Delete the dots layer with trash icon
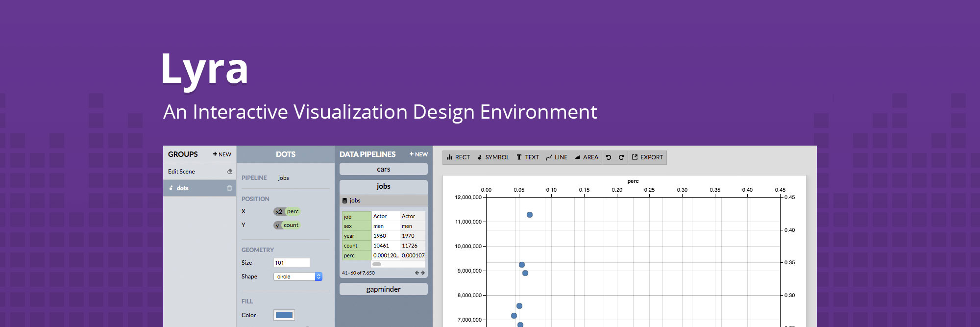This screenshot has height=327, width=980. tap(229, 188)
